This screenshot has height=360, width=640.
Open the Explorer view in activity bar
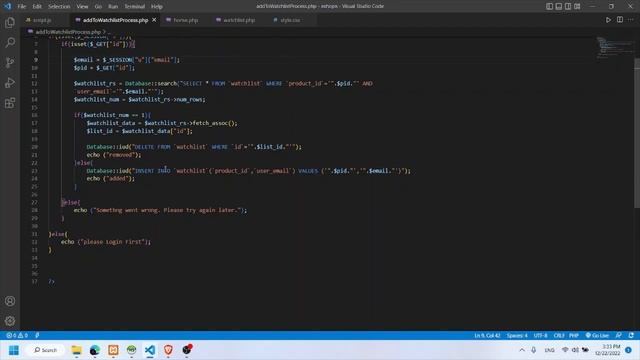pos(10,22)
